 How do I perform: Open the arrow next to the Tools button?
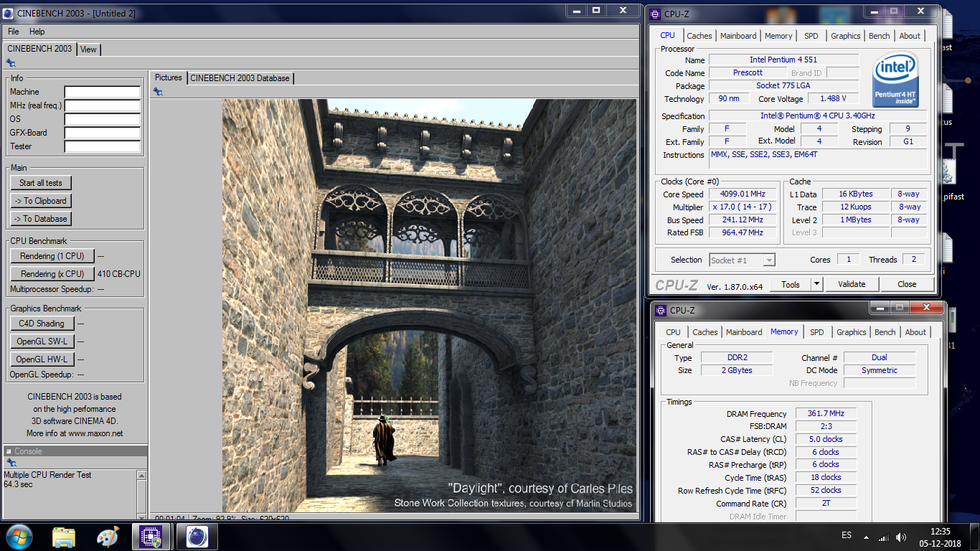(x=816, y=284)
